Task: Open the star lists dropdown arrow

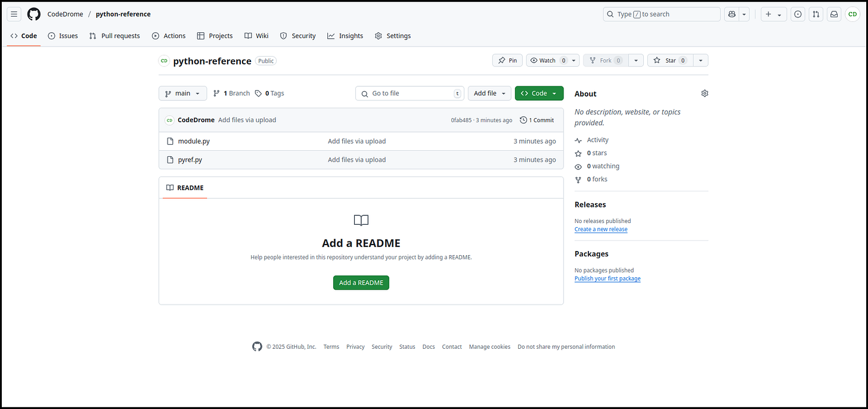Action: pyautogui.click(x=700, y=60)
